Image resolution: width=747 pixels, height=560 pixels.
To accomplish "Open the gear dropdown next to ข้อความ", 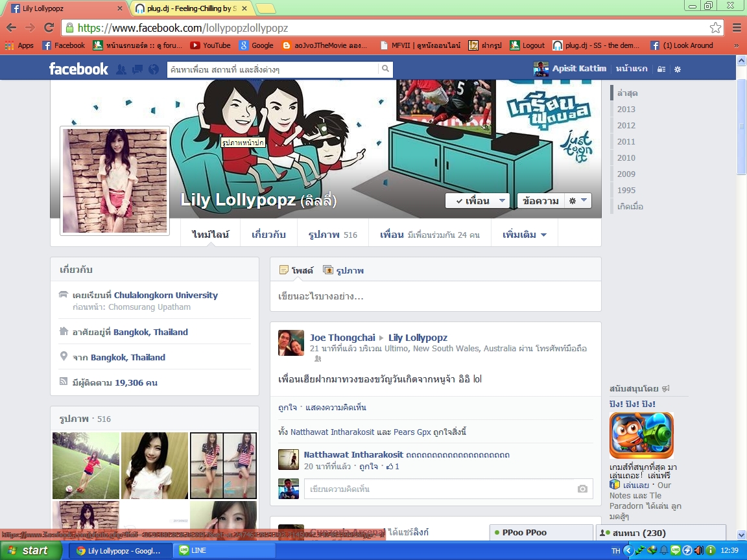I will click(578, 200).
